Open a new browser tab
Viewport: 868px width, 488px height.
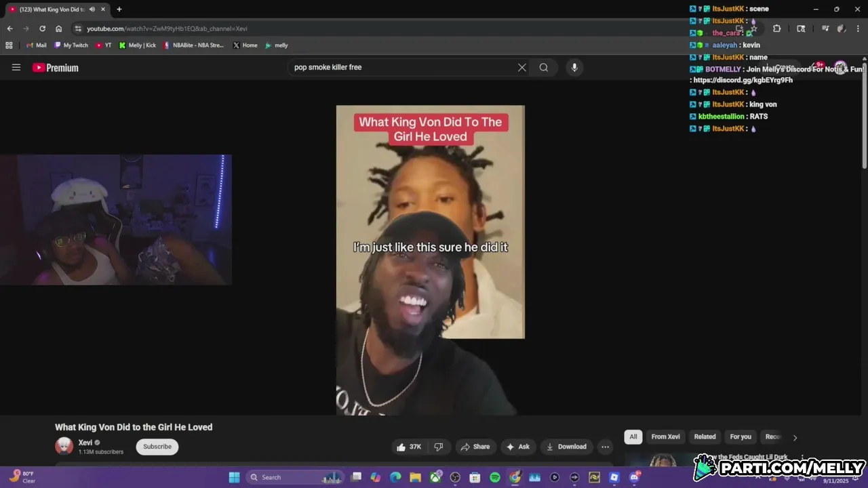119,9
